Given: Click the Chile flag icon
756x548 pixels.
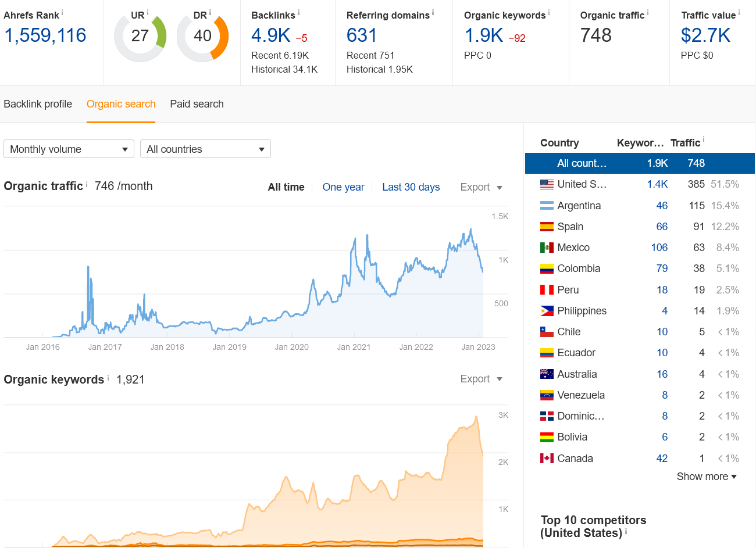Looking at the screenshot, I should tap(547, 332).
